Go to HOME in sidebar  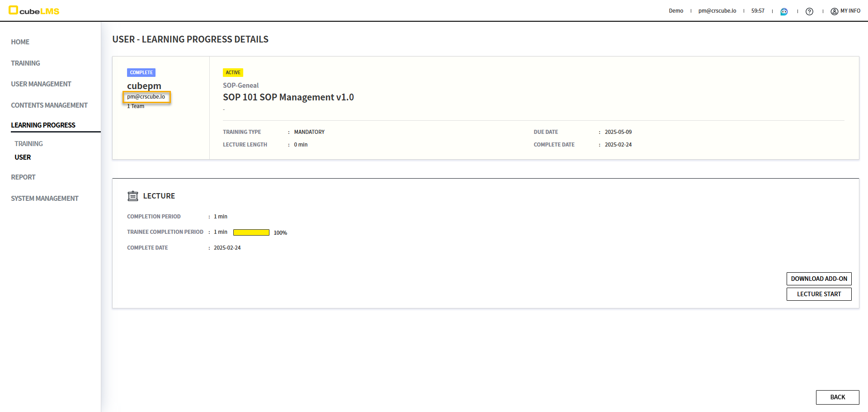click(x=20, y=42)
